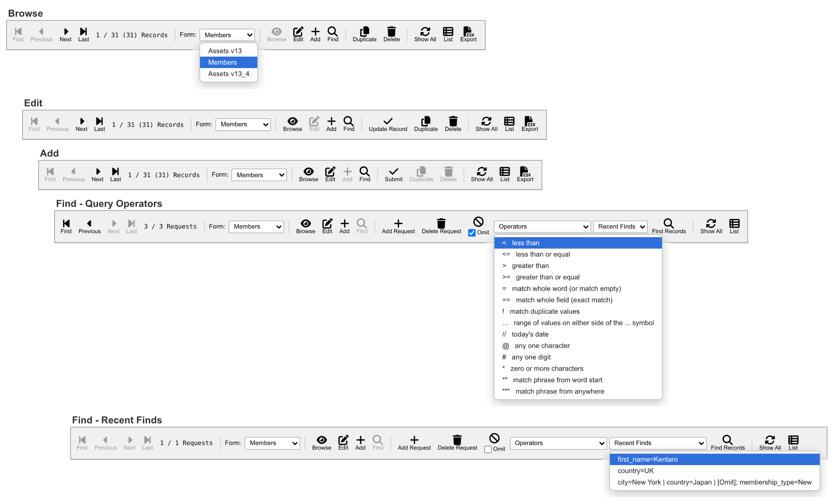
Task: Choose Members form option in list
Action: coord(228,62)
